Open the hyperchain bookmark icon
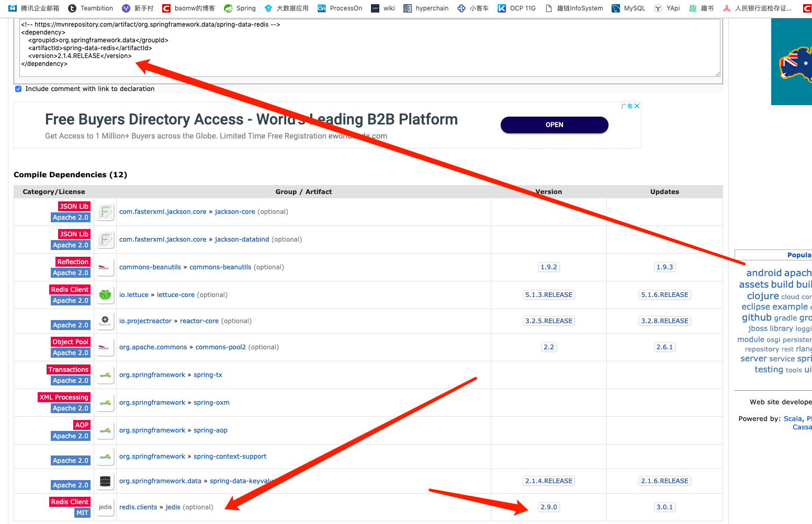 (x=408, y=8)
